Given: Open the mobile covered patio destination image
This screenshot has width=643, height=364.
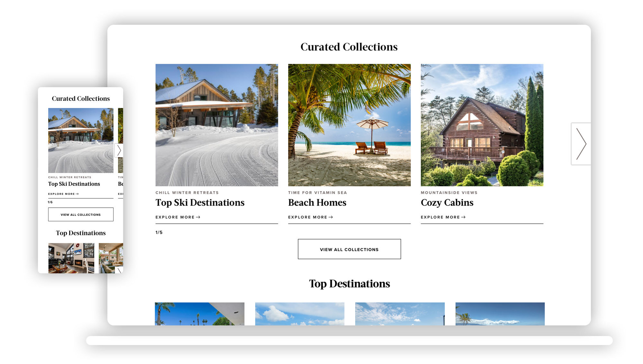Looking at the screenshot, I should pyautogui.click(x=111, y=258).
